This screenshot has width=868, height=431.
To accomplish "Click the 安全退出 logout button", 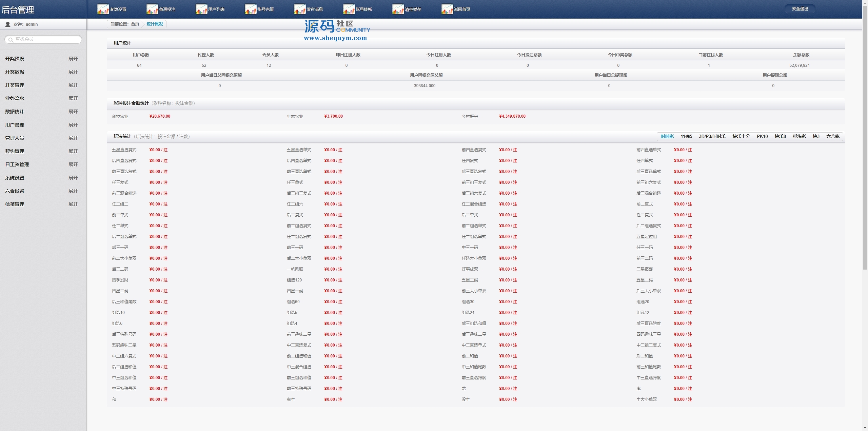I will coord(800,9).
